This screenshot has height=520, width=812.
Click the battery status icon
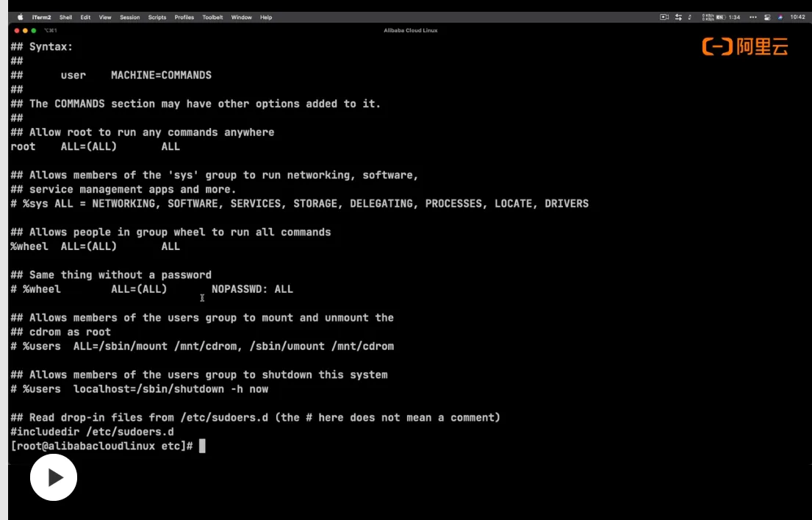coord(721,17)
